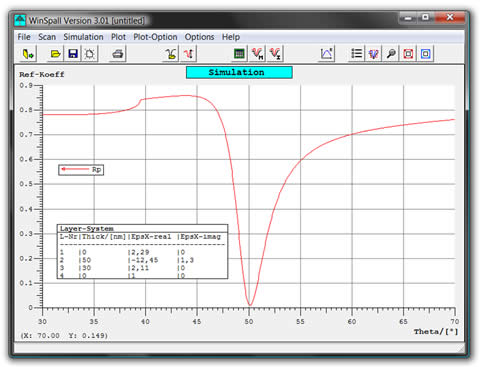Click the red square frame toolbar icon

point(408,54)
